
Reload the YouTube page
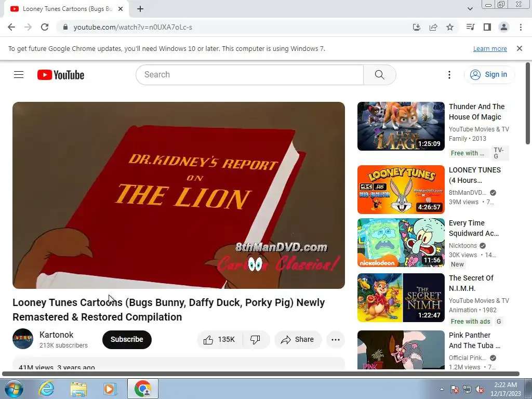[45, 27]
